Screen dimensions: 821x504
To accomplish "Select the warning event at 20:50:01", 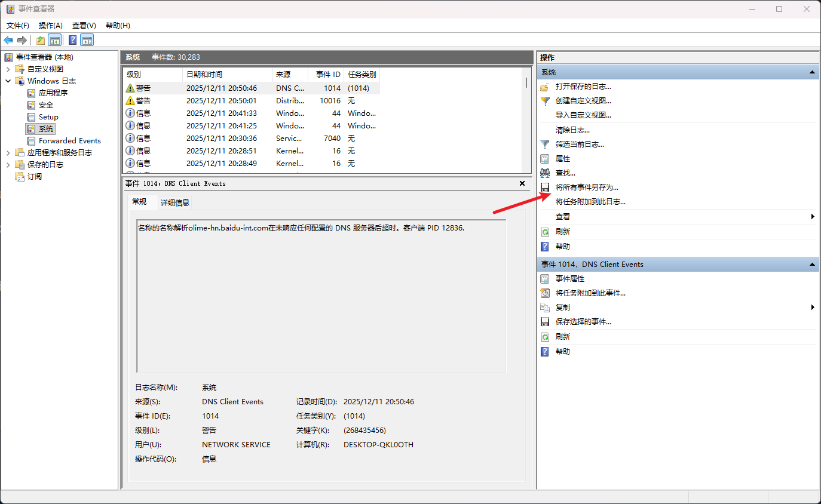I will coord(251,100).
